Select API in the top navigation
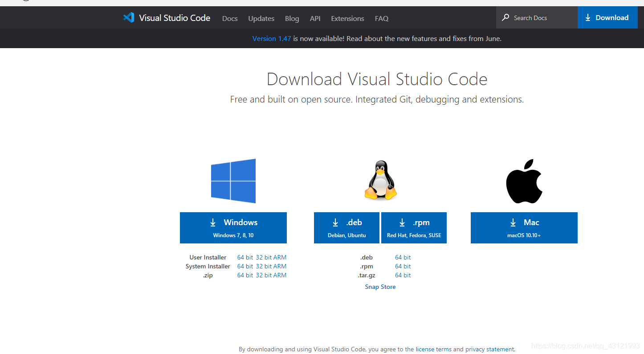Image resolution: width=644 pixels, height=354 pixels. (315, 18)
